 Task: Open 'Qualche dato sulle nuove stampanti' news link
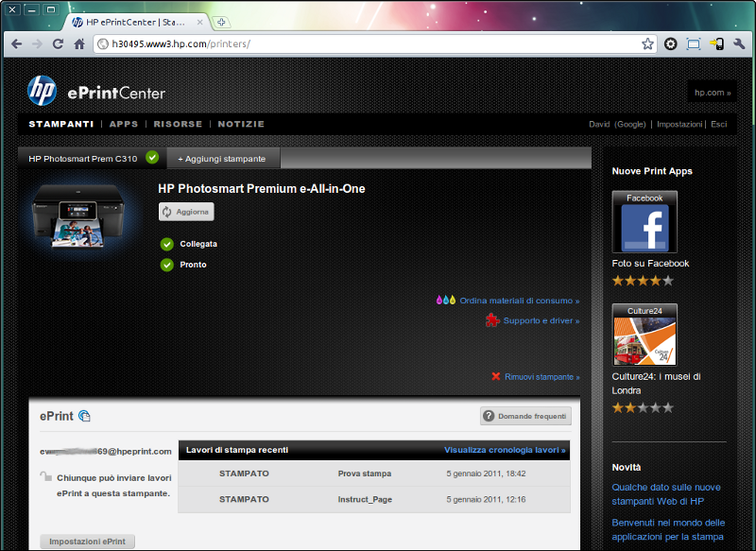666,494
